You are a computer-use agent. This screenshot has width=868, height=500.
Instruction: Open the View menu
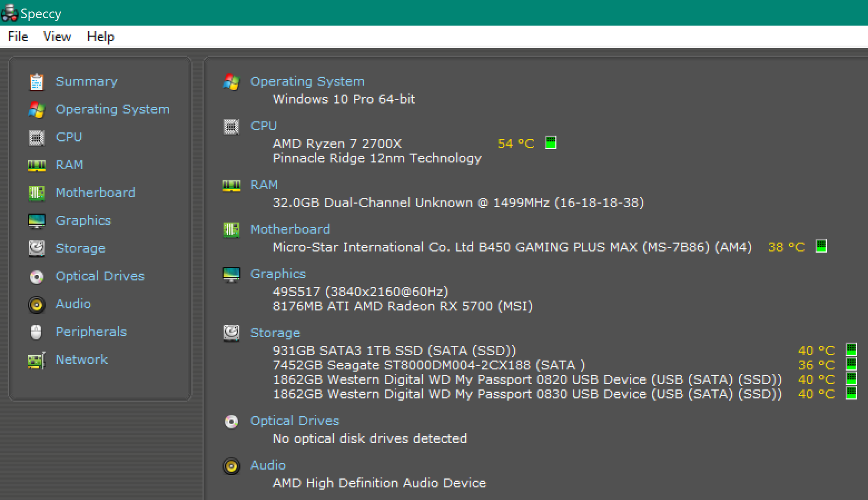click(57, 37)
